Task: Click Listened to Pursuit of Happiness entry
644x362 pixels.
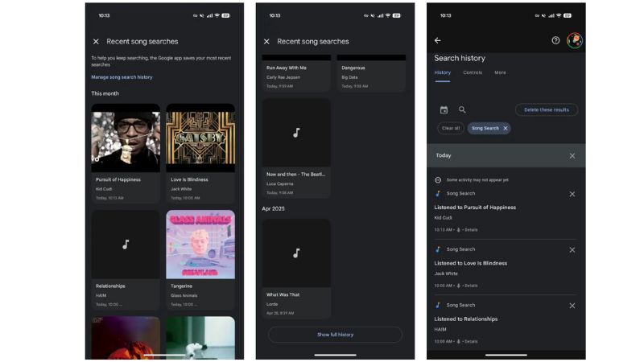Action: pos(475,208)
